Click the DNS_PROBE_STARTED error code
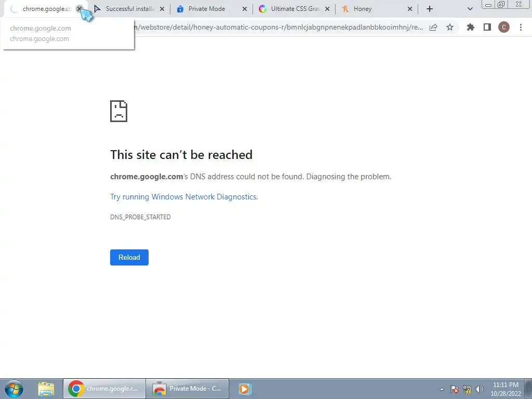This screenshot has width=532, height=399. 140,217
